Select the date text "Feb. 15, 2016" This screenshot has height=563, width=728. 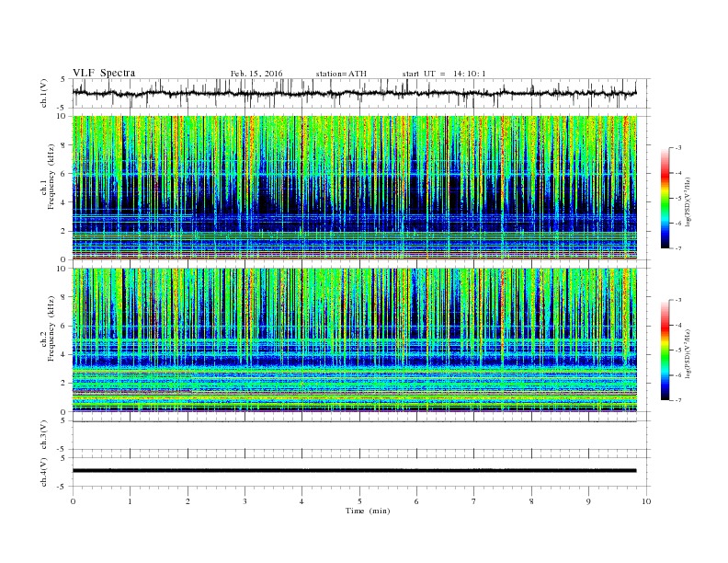(x=256, y=74)
